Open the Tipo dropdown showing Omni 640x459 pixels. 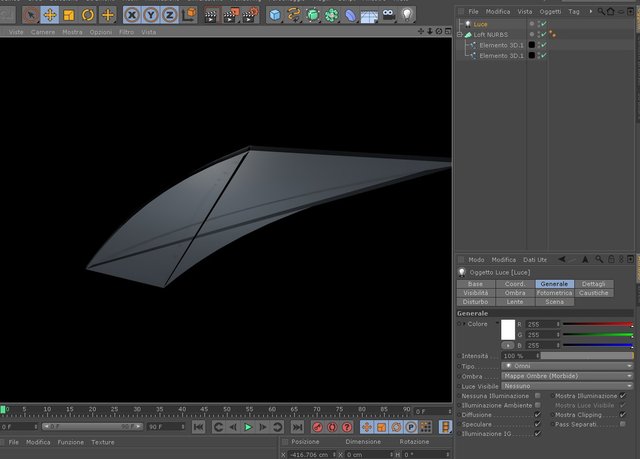(567, 366)
